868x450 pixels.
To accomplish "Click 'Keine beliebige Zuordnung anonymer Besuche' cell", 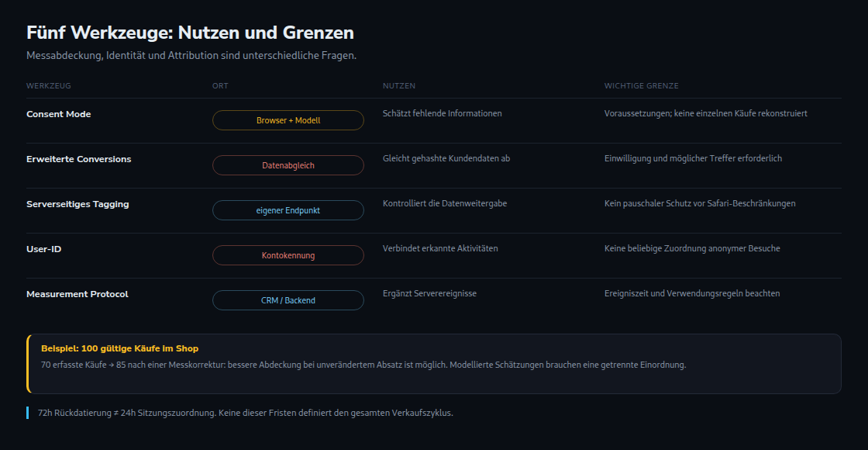I will click(692, 248).
